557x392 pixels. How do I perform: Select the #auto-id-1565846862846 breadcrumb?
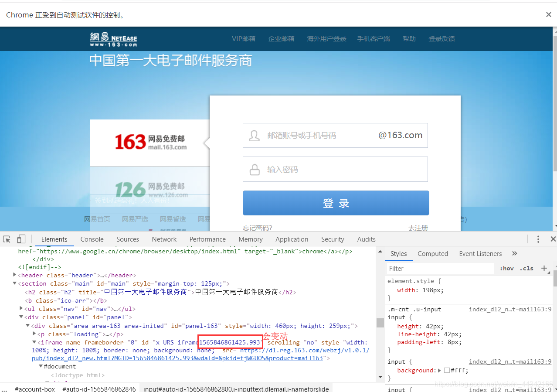click(99, 389)
